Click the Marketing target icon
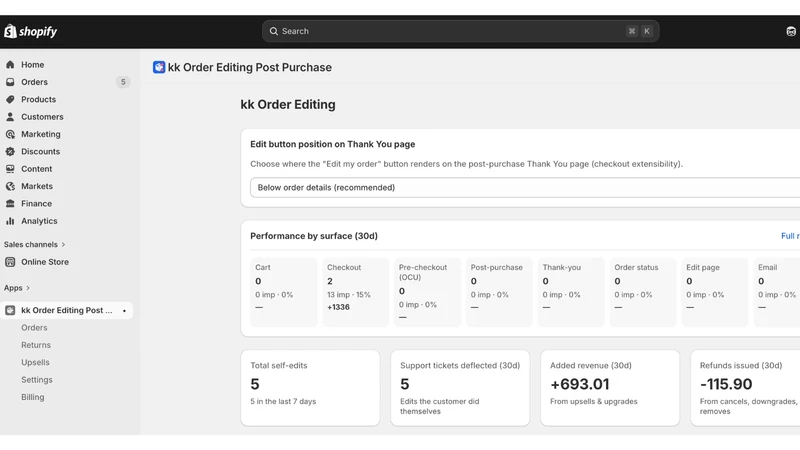 coord(10,134)
